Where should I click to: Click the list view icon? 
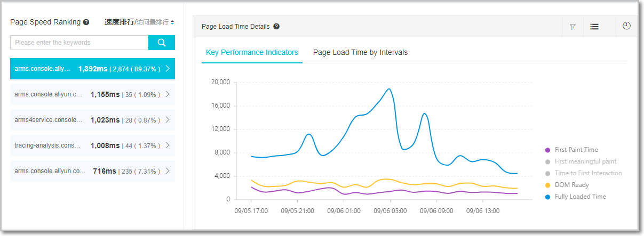click(594, 27)
